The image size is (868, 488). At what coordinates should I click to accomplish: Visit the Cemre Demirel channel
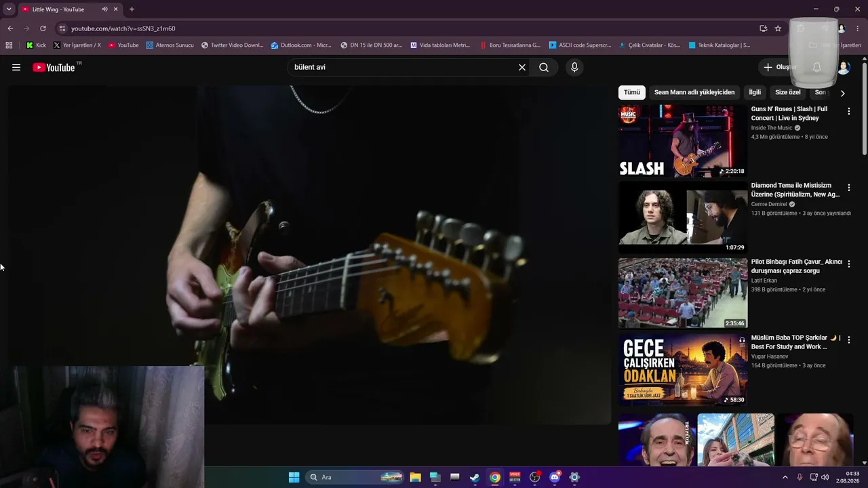pyautogui.click(x=769, y=204)
